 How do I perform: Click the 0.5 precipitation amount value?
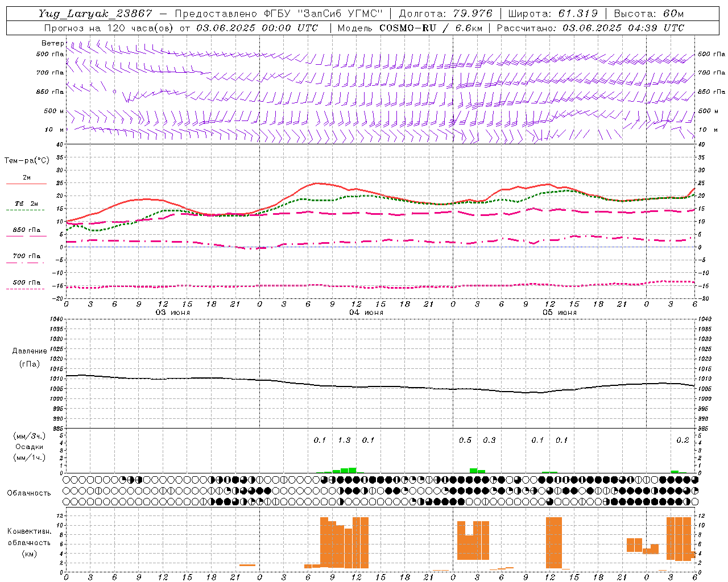point(465,440)
